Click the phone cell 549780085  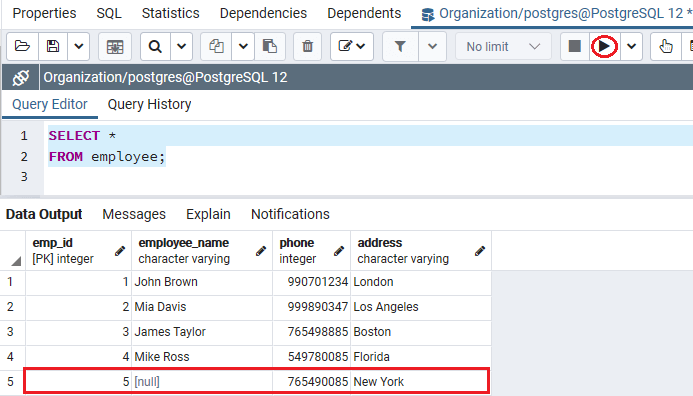312,357
